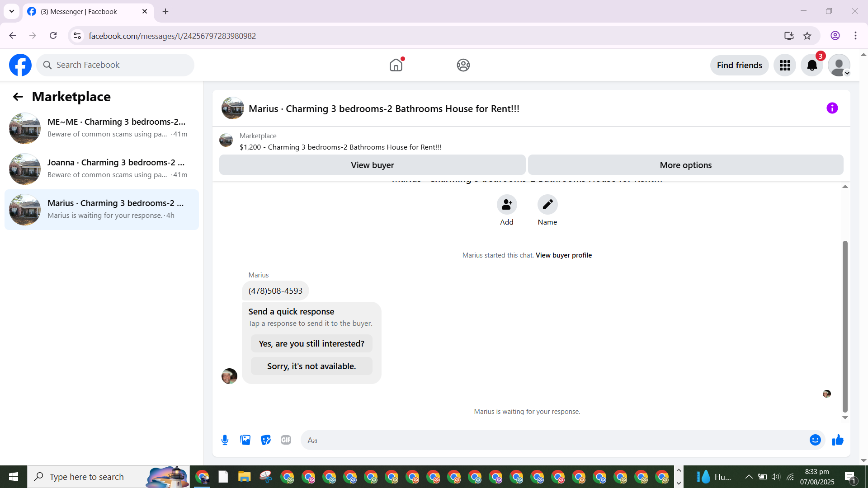The height and width of the screenshot is (488, 868).
Task: Click the chat header listing thumbnail
Action: tap(233, 108)
